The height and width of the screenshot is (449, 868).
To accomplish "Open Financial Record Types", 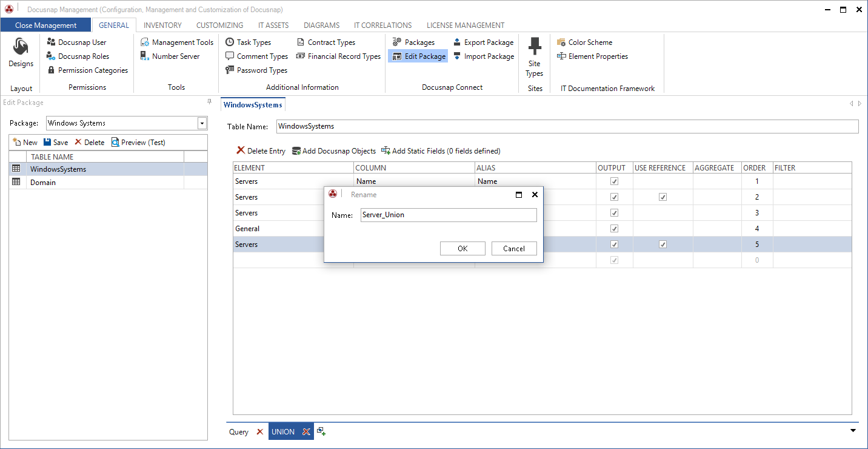I will point(338,56).
